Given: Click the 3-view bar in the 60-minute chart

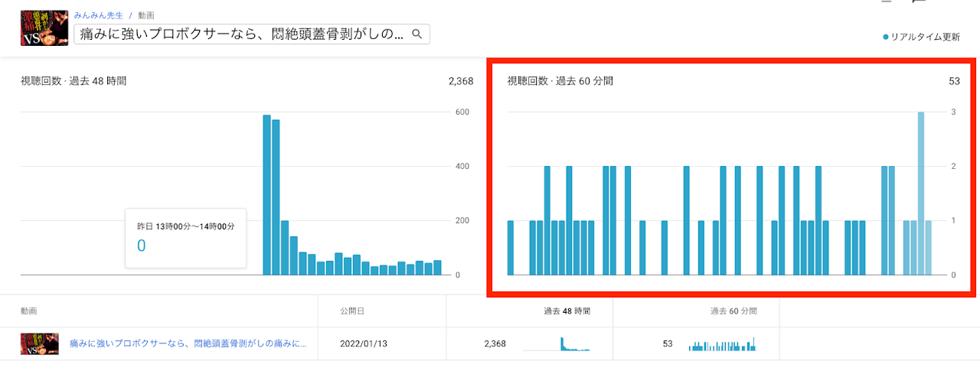Looking at the screenshot, I should click(921, 193).
